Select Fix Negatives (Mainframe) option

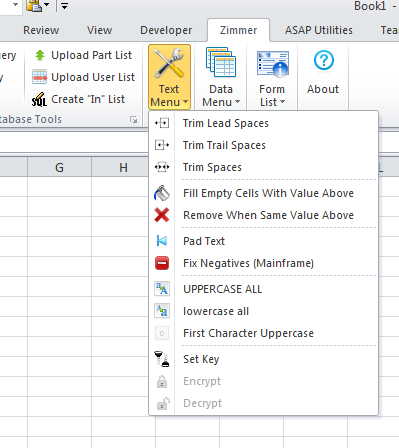[x=263, y=263]
